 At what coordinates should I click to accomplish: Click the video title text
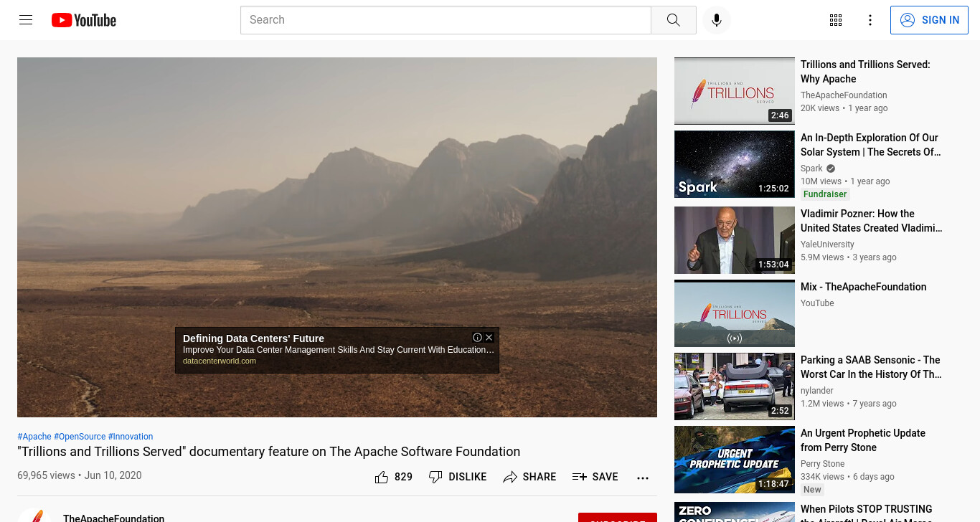point(268,452)
